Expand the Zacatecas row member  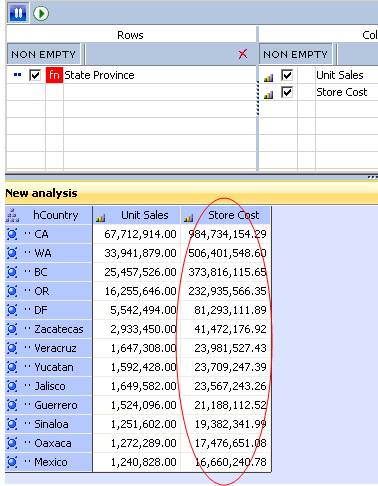point(12,329)
